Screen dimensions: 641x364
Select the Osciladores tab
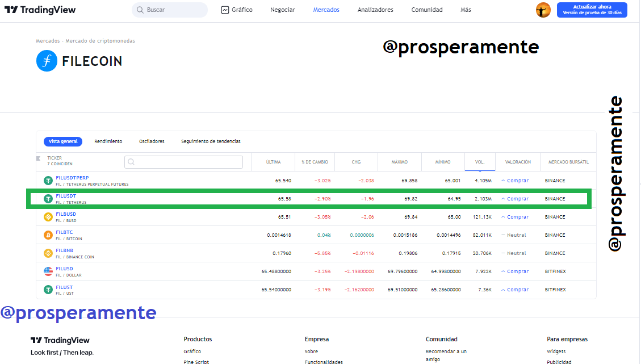click(x=152, y=141)
